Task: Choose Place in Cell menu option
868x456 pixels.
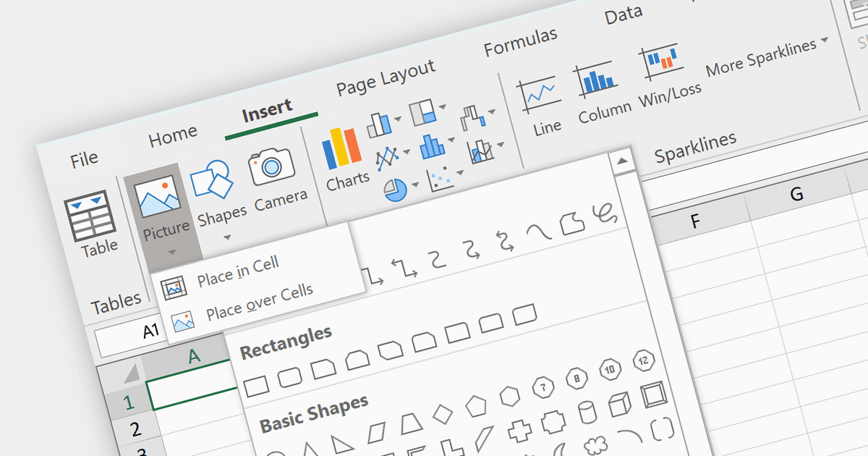Action: pyautogui.click(x=238, y=271)
